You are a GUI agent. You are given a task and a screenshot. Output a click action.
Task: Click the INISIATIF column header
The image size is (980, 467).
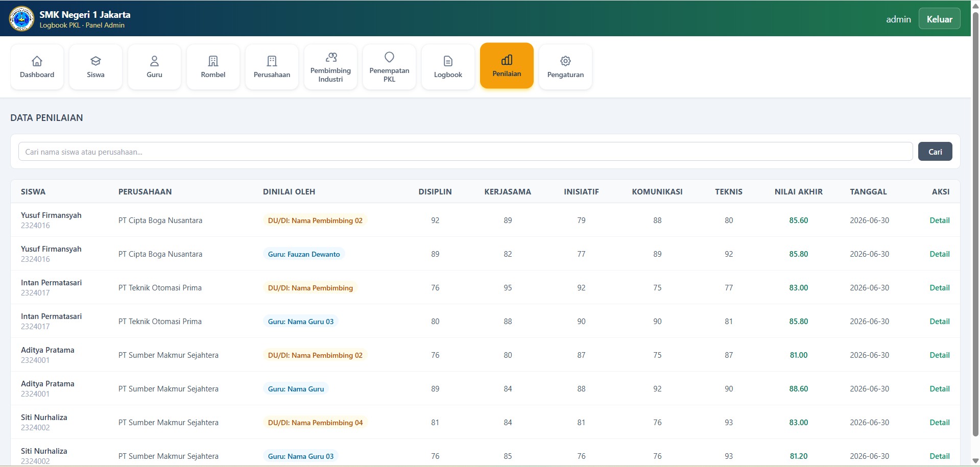tap(581, 192)
